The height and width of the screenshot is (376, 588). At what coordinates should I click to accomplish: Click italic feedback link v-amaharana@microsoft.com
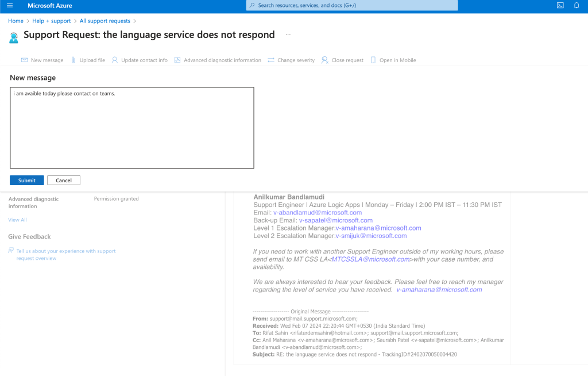pos(439,290)
